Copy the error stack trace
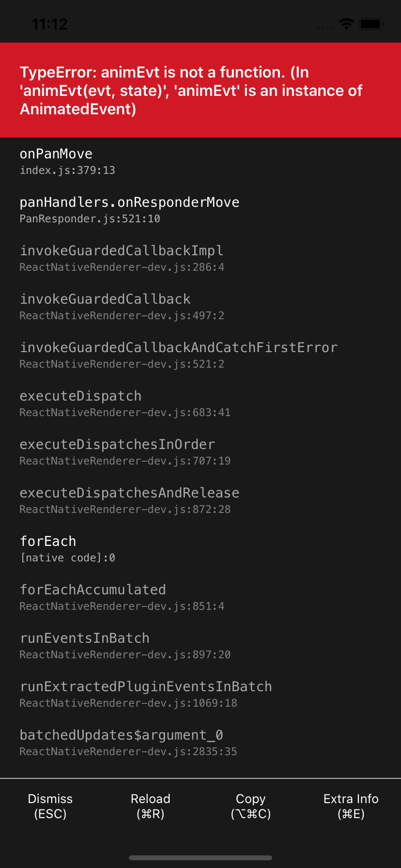This screenshot has width=401, height=868. tap(250, 806)
